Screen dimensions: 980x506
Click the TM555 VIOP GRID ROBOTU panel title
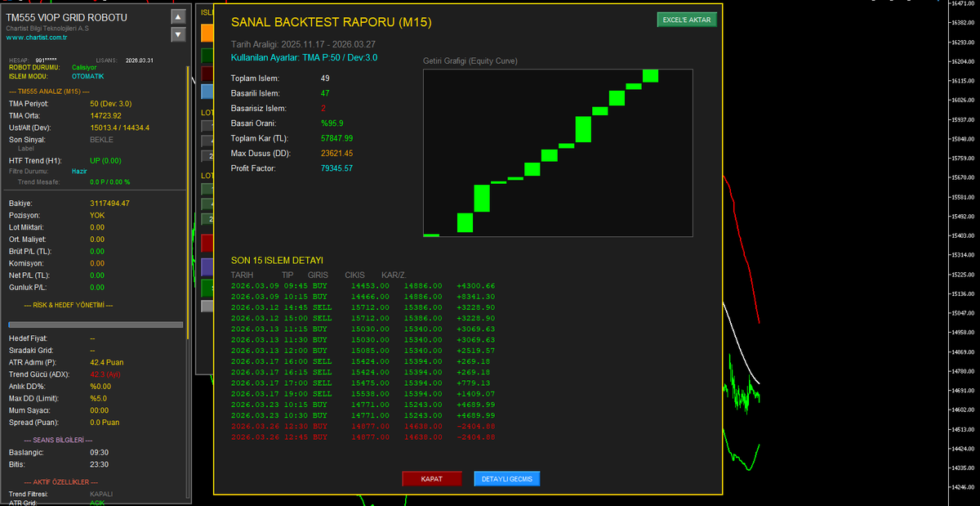point(67,17)
